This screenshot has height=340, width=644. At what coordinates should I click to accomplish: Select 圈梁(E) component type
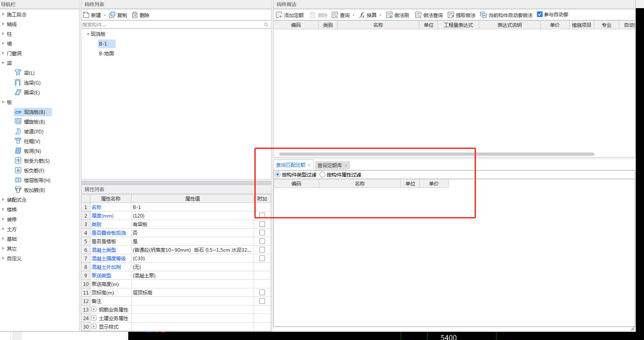pos(32,92)
